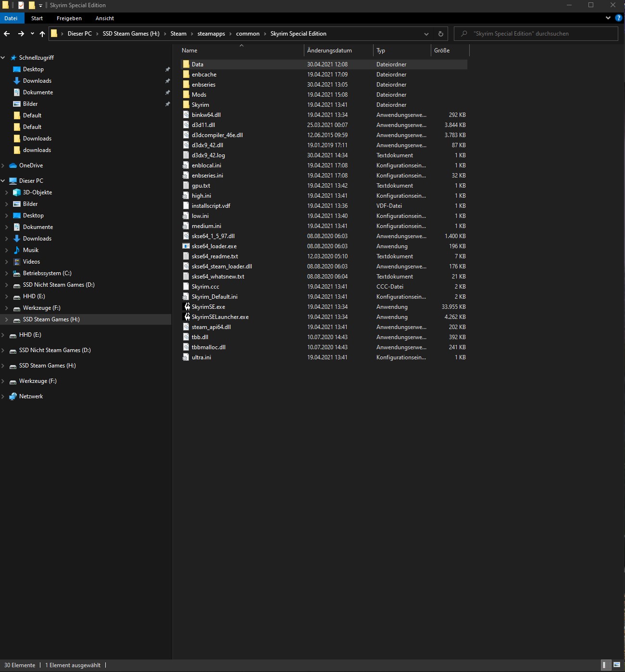Screen dimensions: 625x672
Task: Switch to large thumbnails view icon
Action: 617,665
